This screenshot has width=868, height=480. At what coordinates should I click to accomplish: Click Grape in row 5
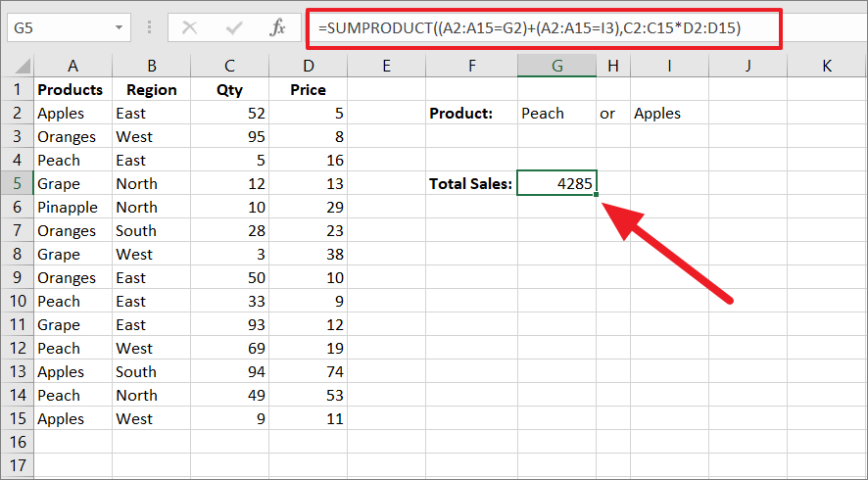click(72, 183)
